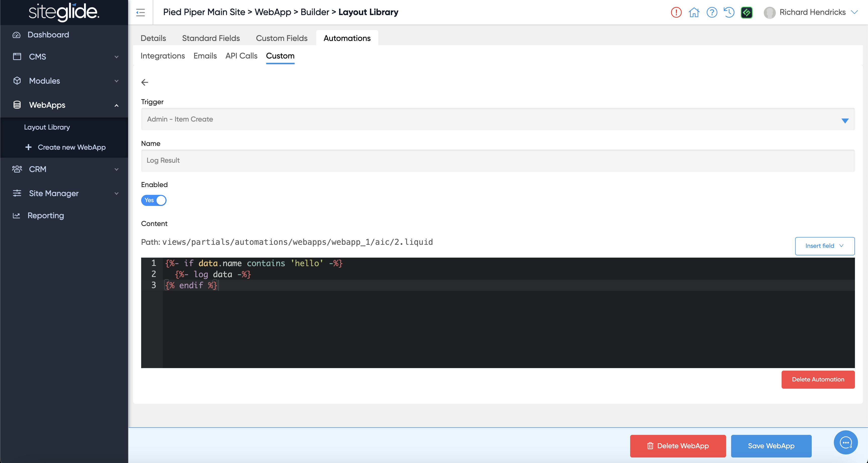The image size is (868, 463).
Task: Open the chat bubble support widget
Action: [x=845, y=442]
